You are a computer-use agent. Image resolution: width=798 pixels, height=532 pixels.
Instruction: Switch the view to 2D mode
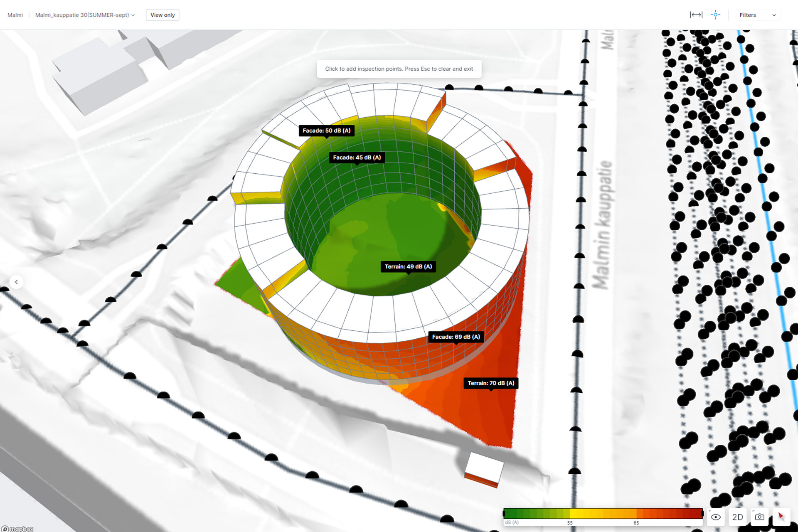coord(737,517)
